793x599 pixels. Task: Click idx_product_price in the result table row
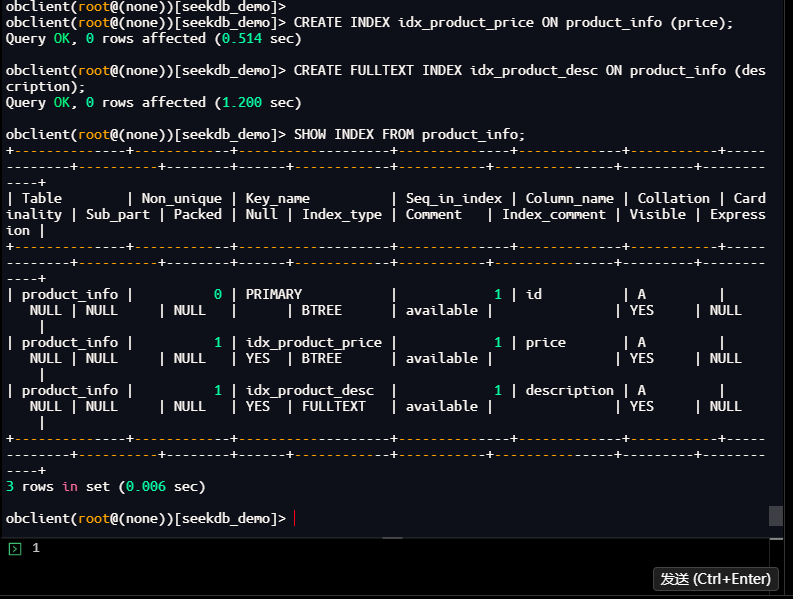point(313,342)
